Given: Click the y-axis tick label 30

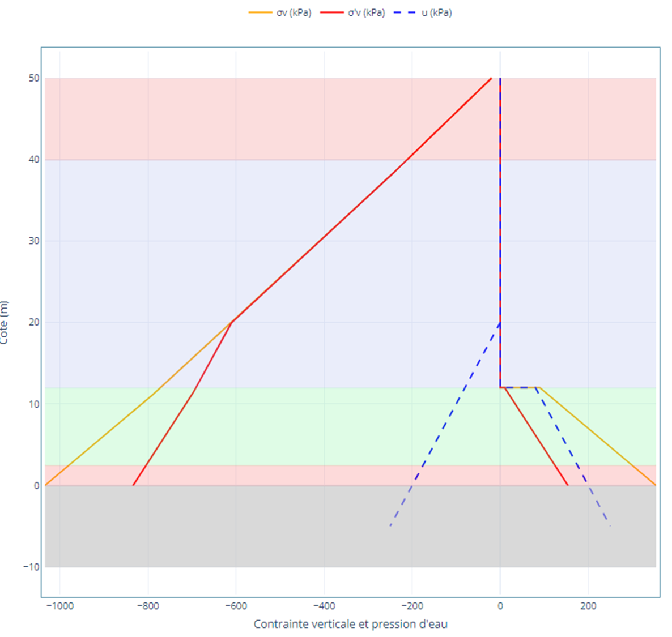Looking at the screenshot, I should (x=34, y=241).
